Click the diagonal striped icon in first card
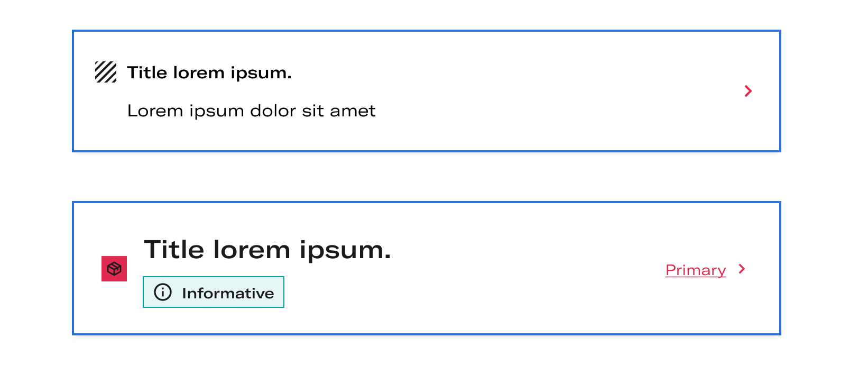Viewport: 868px width, 383px height. pos(106,72)
